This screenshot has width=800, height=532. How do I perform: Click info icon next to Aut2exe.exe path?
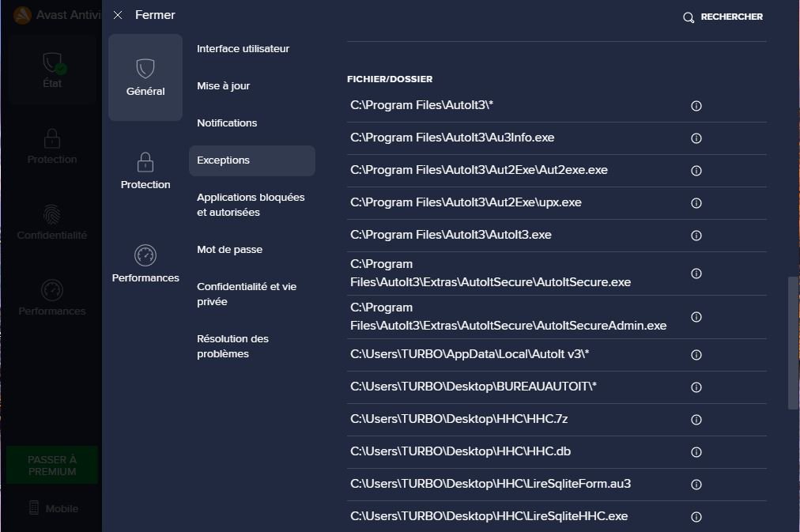[696, 171]
